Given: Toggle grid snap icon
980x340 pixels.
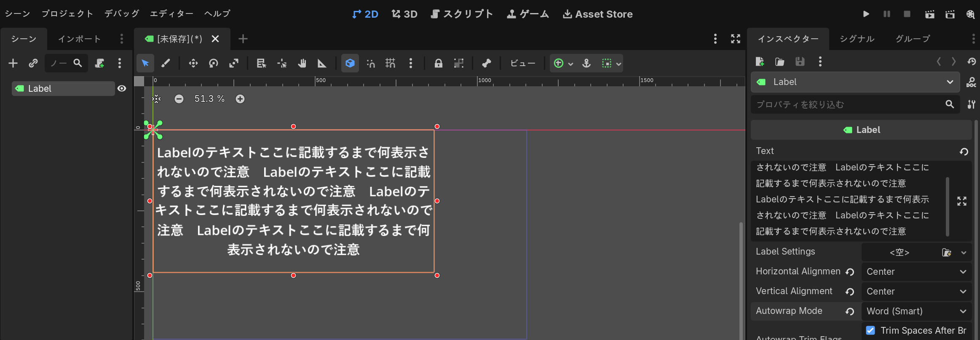Looking at the screenshot, I should [391, 63].
